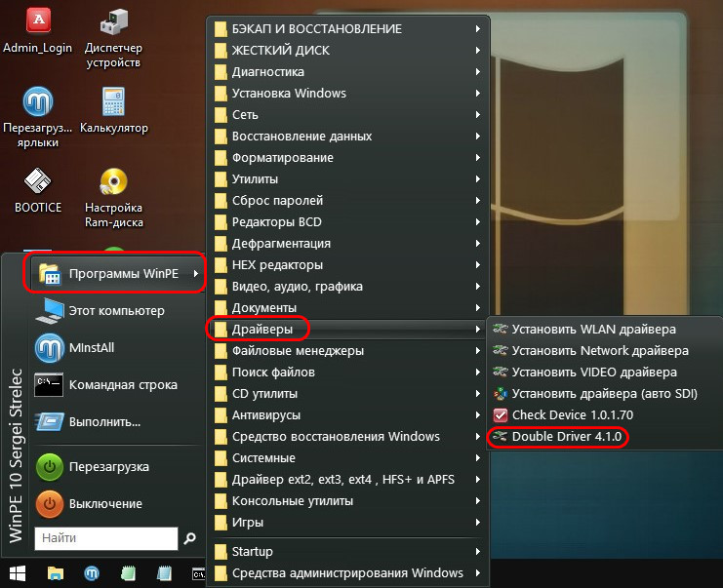Run Установить драйвера (авто SDI)
Screen dimensions: 723x588
pos(605,394)
